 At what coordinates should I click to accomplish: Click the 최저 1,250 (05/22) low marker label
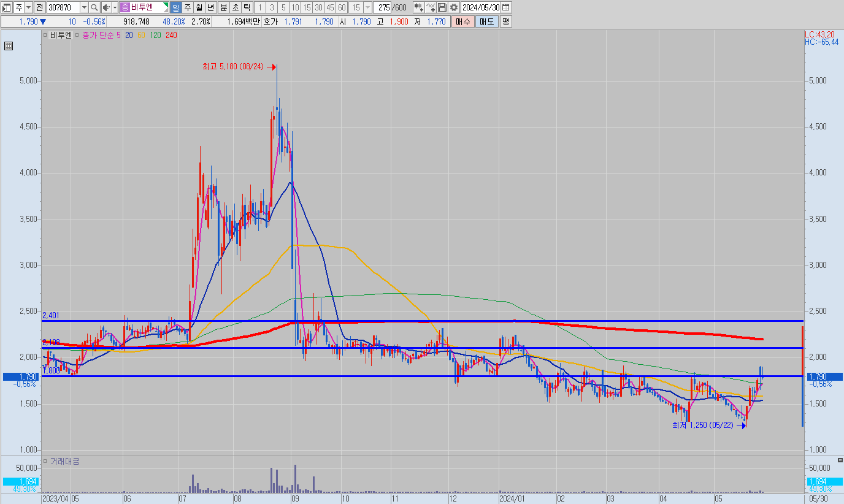click(702, 425)
